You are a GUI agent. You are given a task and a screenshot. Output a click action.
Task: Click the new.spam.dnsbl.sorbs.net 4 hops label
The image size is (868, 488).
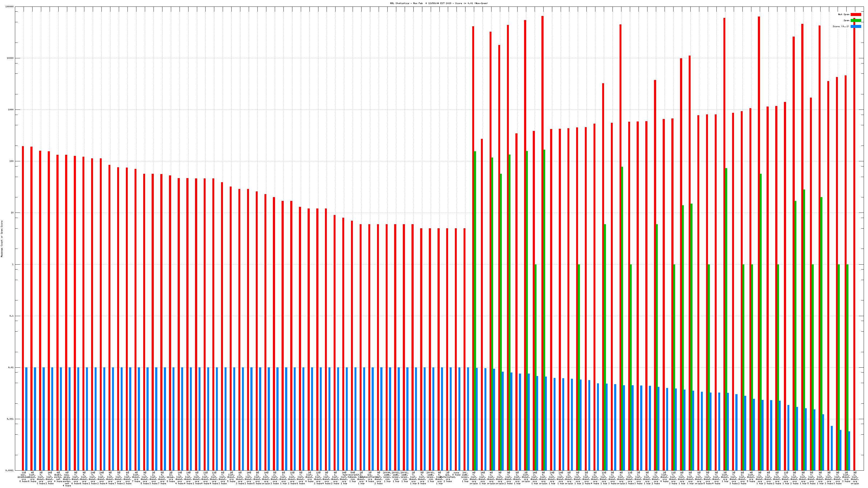pos(67,479)
